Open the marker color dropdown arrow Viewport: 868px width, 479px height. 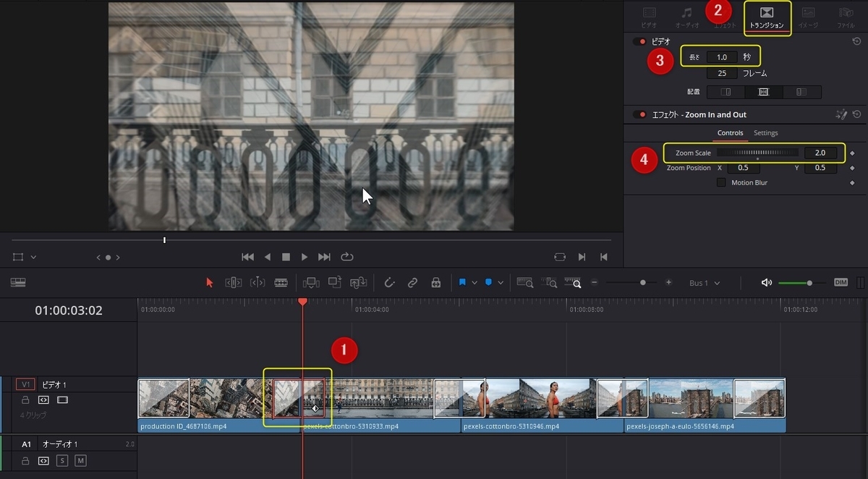[501, 283]
